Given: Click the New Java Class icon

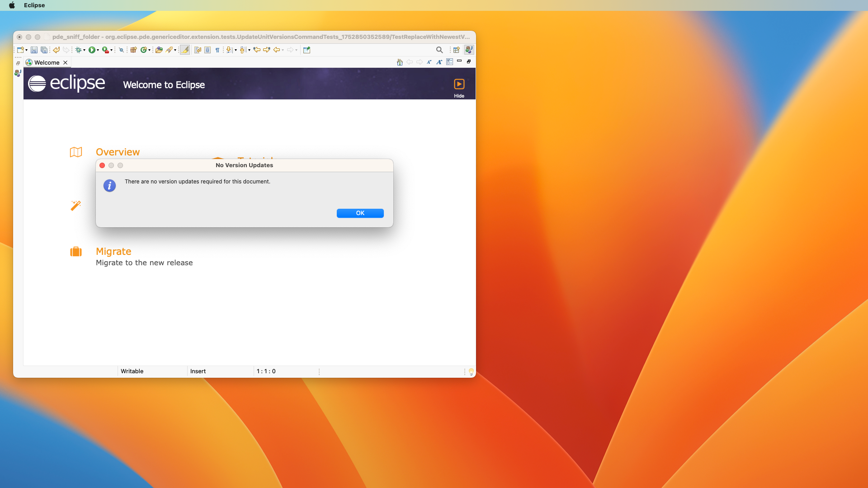Looking at the screenshot, I should [x=143, y=50].
